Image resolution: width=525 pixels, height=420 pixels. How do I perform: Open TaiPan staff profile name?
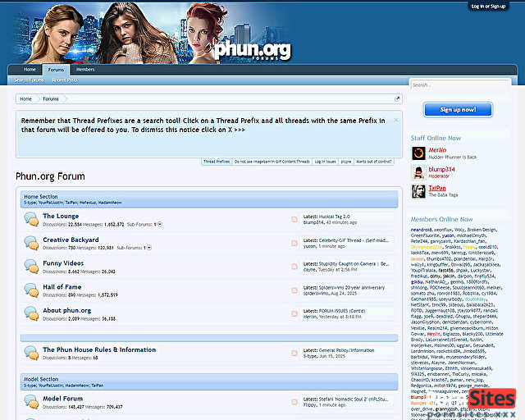pyautogui.click(x=437, y=188)
